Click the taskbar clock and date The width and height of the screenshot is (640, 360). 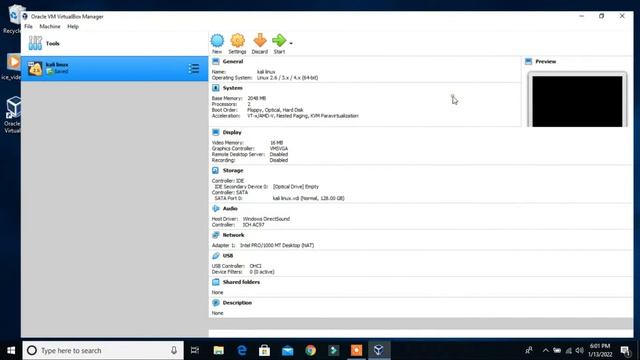600,350
